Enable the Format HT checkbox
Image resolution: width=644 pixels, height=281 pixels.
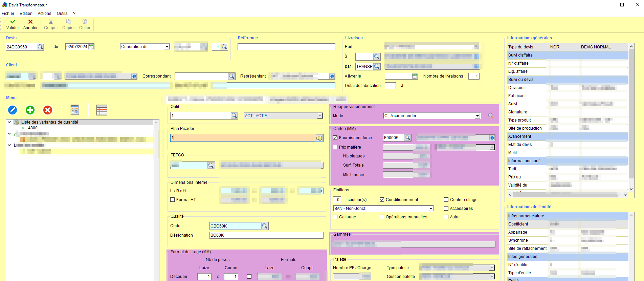pos(173,200)
